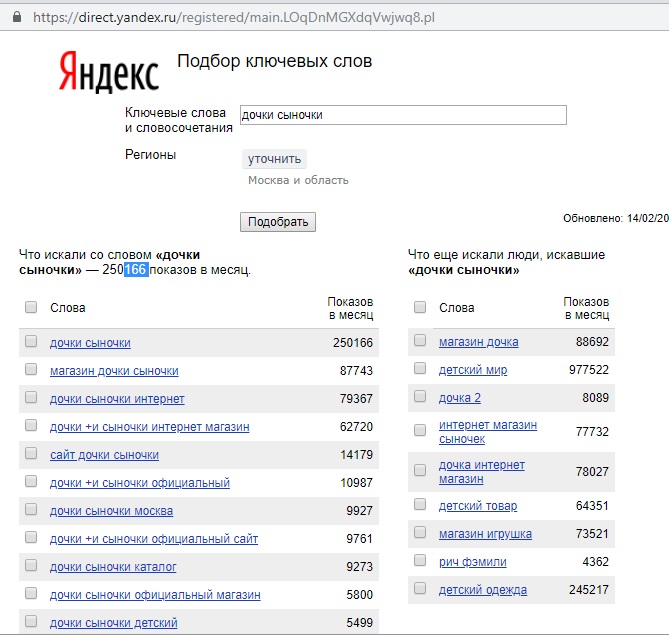Open the магазин дочка link
669x635 pixels.
click(479, 342)
